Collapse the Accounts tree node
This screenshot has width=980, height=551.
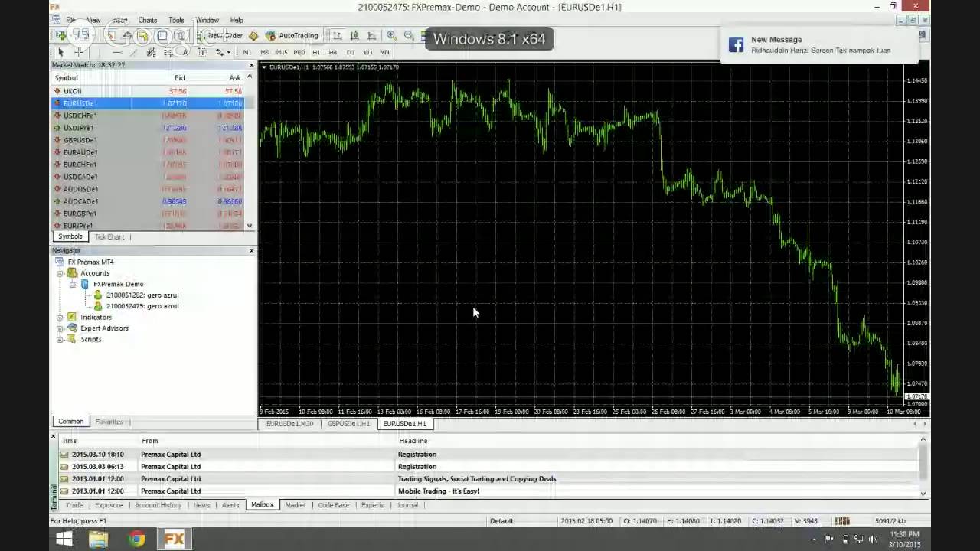60,273
